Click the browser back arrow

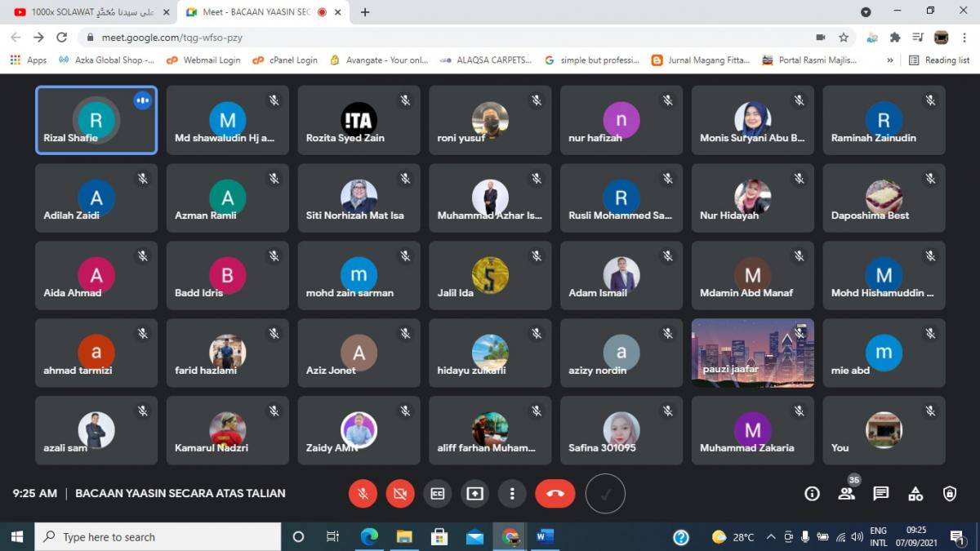pos(16,38)
